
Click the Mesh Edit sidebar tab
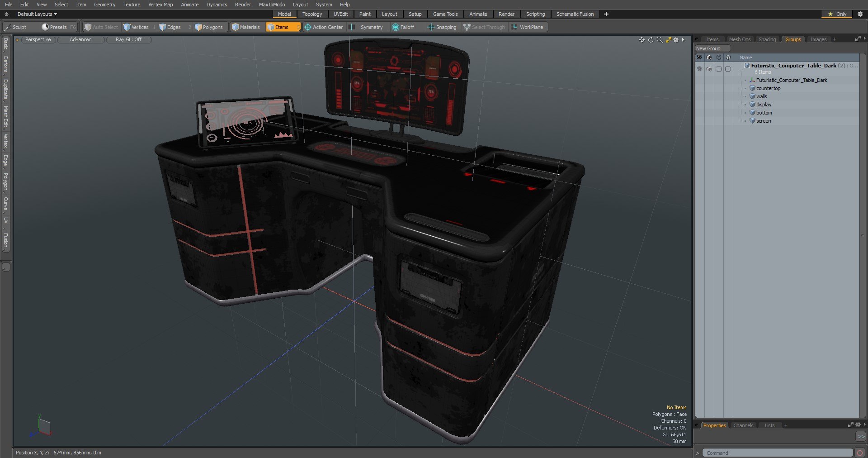(5, 117)
